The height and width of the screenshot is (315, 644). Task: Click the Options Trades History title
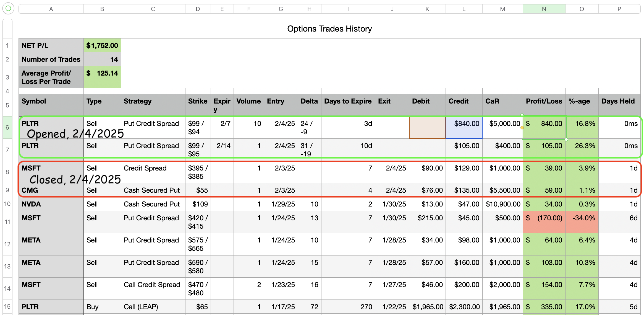pyautogui.click(x=329, y=29)
